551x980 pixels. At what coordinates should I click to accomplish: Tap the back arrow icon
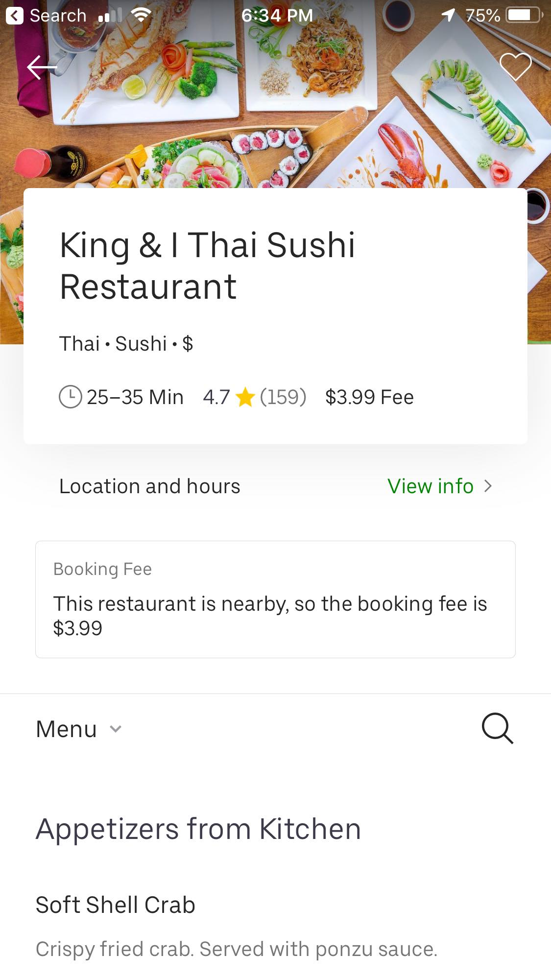coord(42,67)
